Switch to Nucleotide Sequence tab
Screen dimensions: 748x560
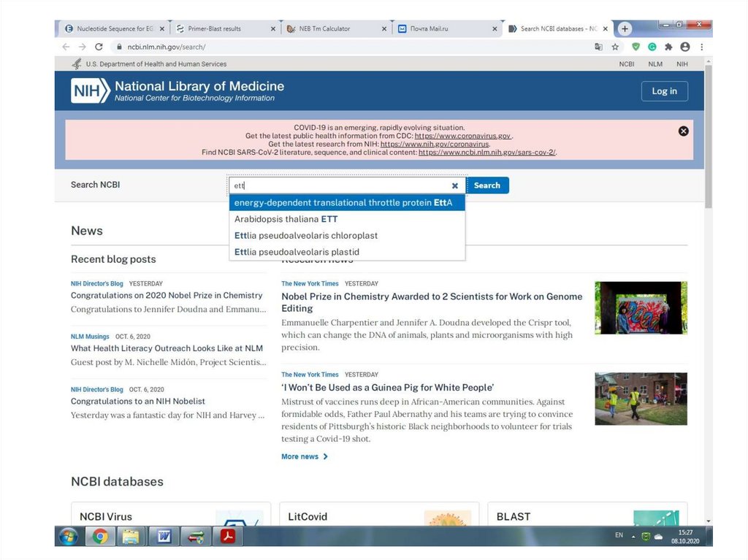coord(115,28)
